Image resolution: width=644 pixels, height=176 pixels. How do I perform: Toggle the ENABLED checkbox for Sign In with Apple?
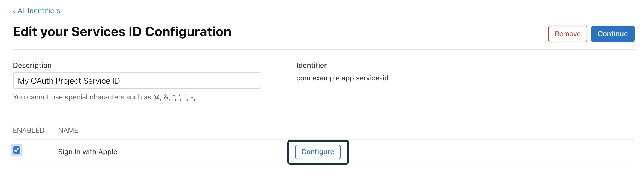(17, 150)
